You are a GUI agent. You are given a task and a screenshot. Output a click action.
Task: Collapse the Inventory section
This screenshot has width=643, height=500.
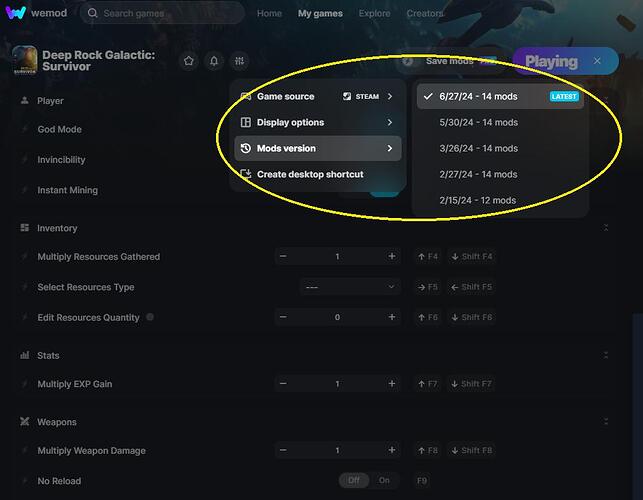click(x=605, y=228)
